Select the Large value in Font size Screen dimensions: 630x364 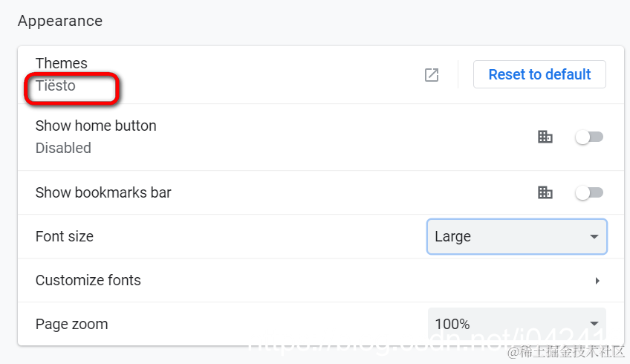click(453, 237)
